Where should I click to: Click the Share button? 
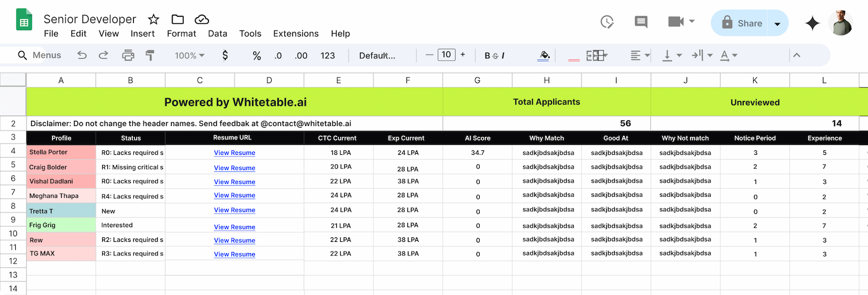[742, 23]
